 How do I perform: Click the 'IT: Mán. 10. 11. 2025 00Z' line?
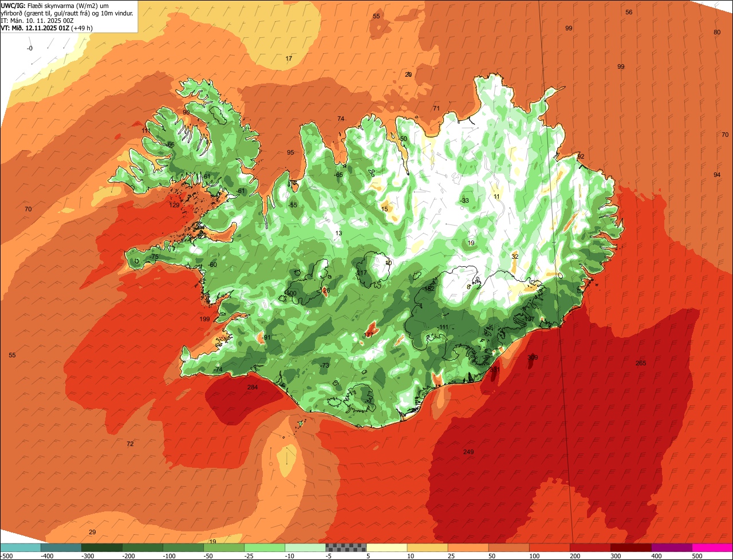coord(36,20)
